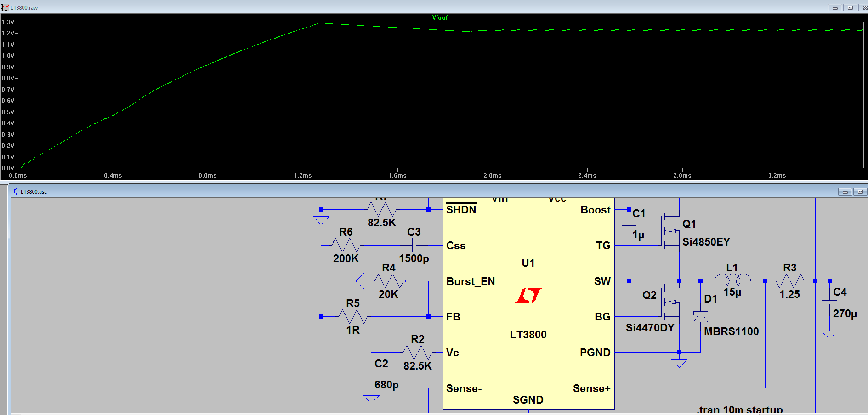Click the 0.0V vertical axis label
Viewport: 868px width, 415px height.
[x=8, y=168]
